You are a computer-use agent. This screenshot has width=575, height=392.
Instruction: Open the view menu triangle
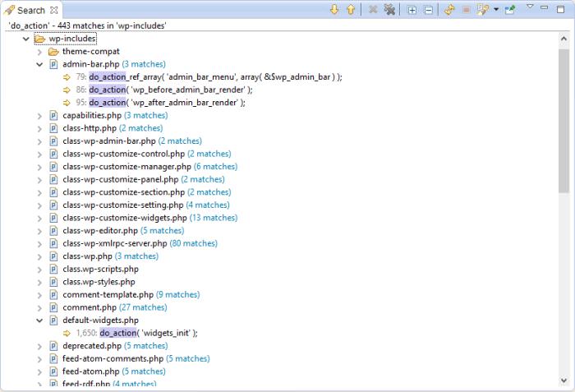click(530, 7)
